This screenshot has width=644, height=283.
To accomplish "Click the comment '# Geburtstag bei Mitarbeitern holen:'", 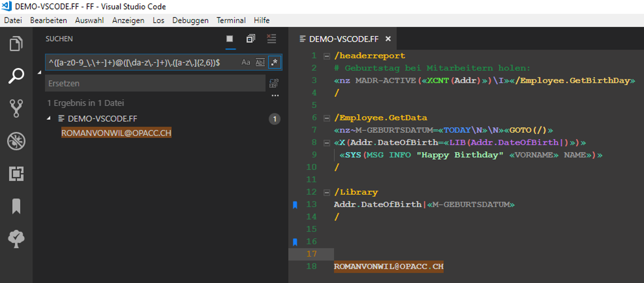I will tap(433, 68).
